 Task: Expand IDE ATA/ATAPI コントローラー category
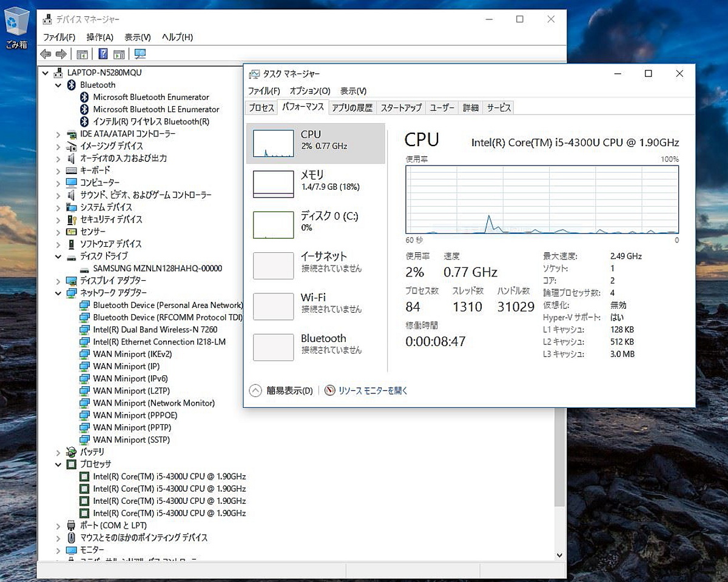[x=58, y=134]
